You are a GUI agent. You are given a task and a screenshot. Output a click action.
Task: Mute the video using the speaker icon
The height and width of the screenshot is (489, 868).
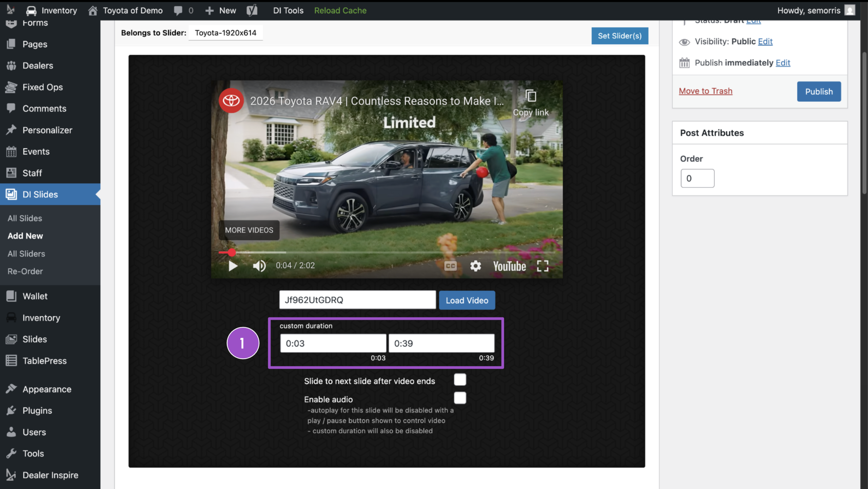[259, 266]
